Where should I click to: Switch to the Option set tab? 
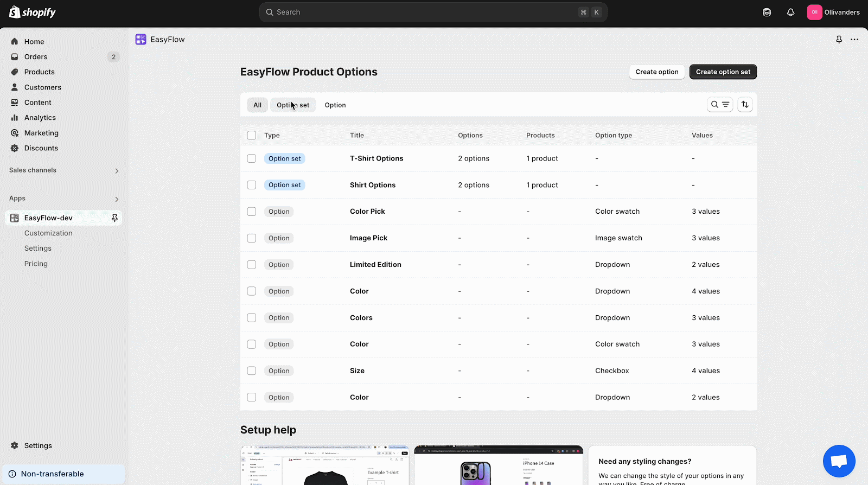pos(293,105)
